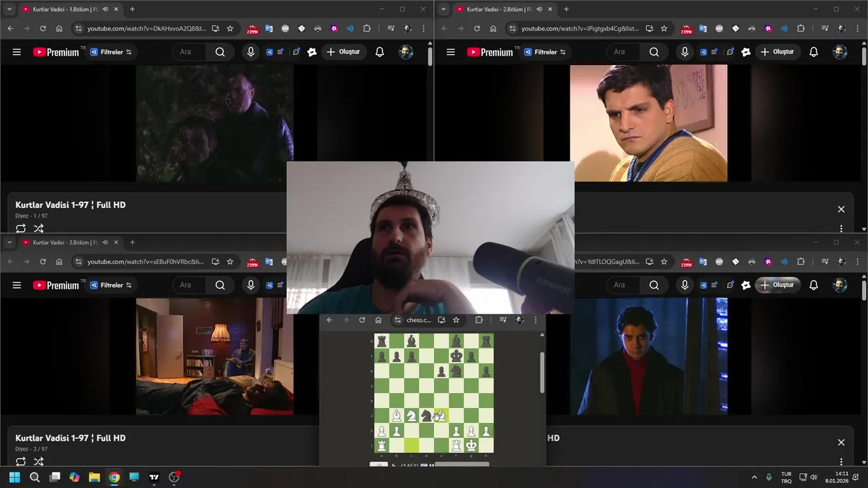Open Chrome three-dot menu in 1.Bölüm window
The image size is (868, 488).
coord(424,28)
